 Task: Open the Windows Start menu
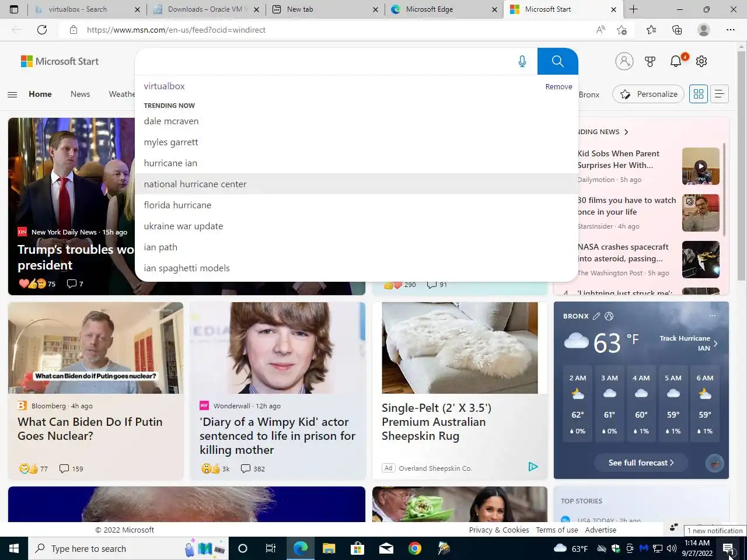point(14,548)
